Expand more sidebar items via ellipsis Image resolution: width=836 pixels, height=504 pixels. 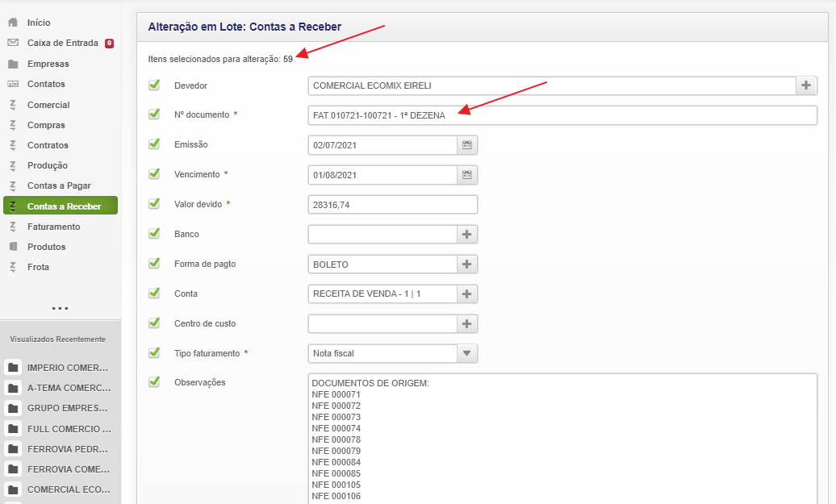pyautogui.click(x=61, y=308)
